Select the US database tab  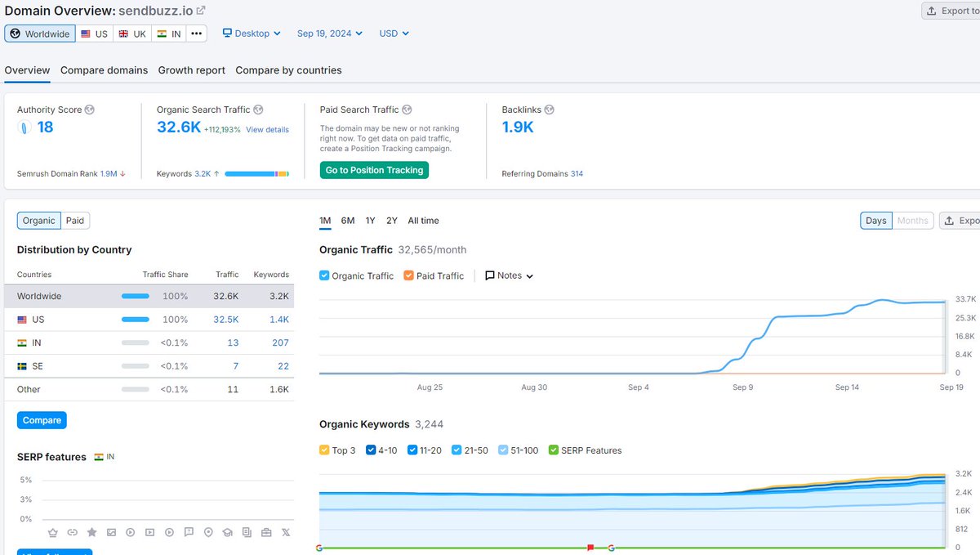click(94, 34)
